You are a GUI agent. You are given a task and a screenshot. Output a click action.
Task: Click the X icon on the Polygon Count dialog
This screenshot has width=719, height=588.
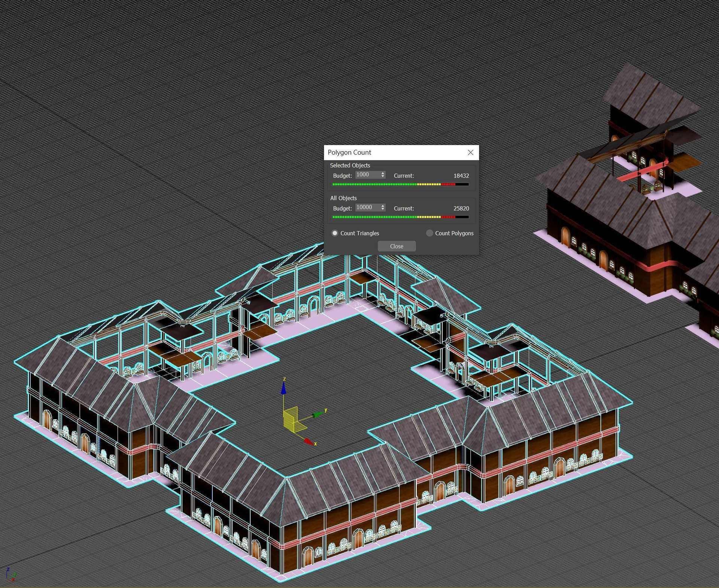(470, 153)
